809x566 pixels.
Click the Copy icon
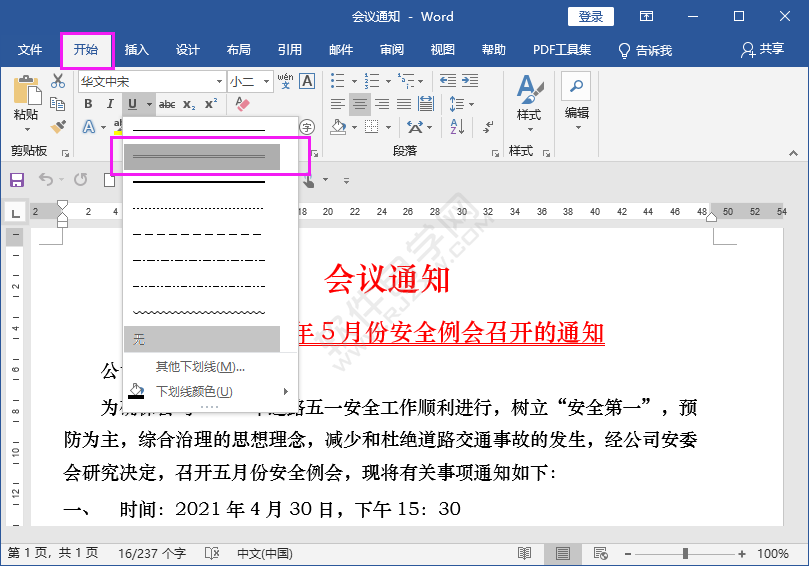[x=58, y=104]
